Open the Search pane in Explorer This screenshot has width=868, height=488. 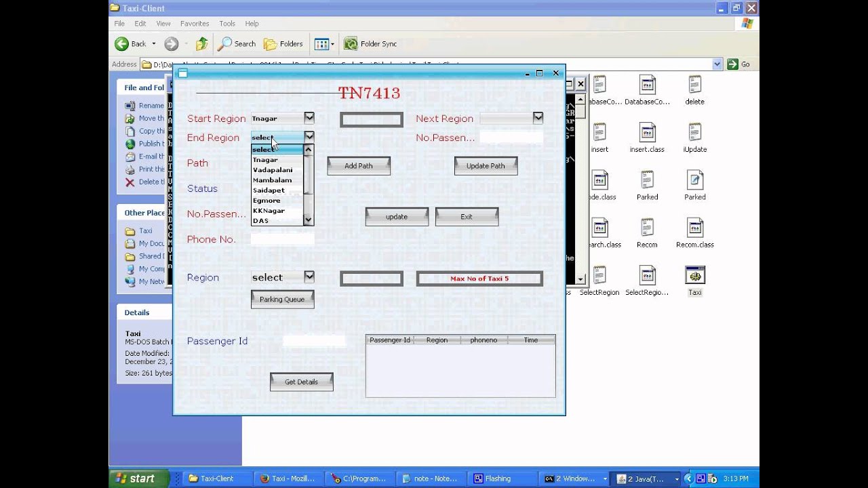(x=237, y=44)
